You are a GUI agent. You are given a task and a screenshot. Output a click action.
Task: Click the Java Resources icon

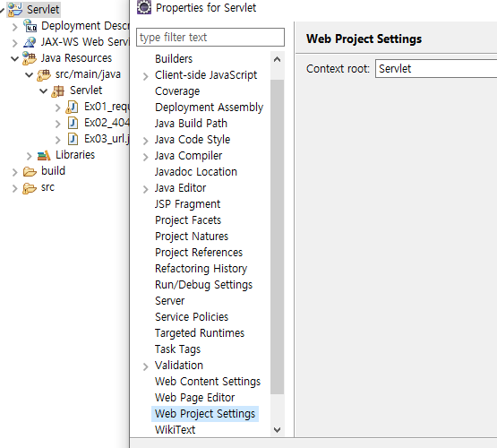[30, 58]
